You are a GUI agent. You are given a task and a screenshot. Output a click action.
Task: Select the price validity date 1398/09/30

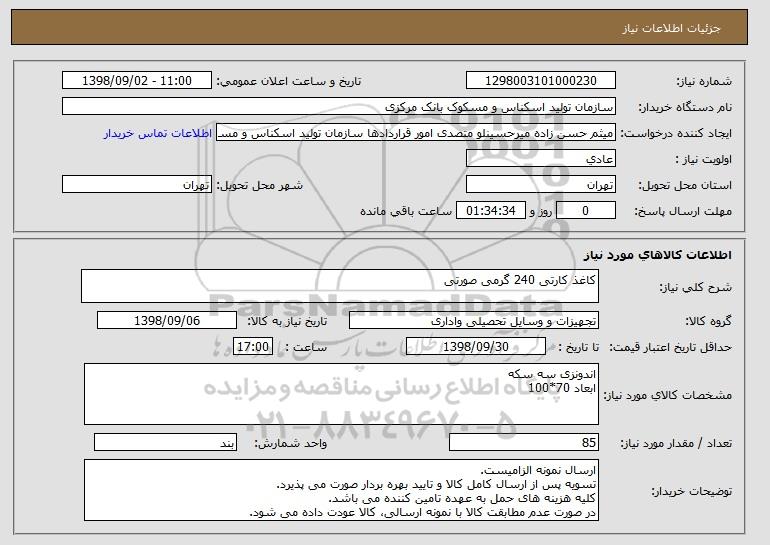coord(476,347)
